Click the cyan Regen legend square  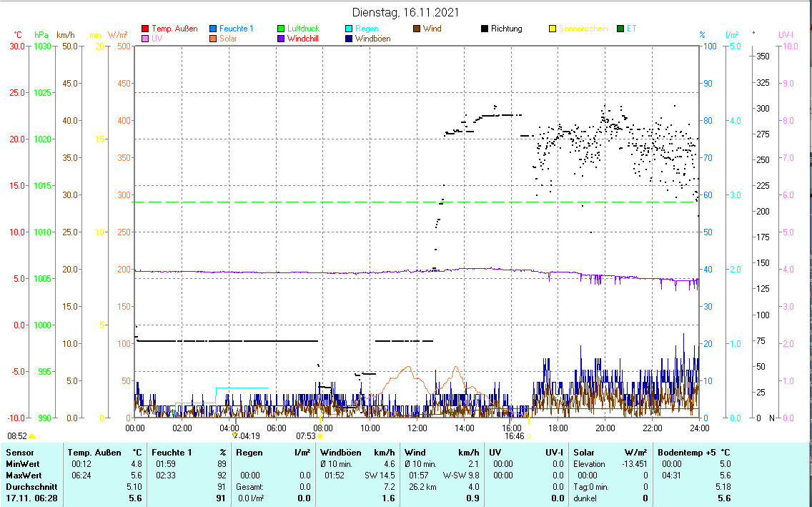[x=349, y=29]
